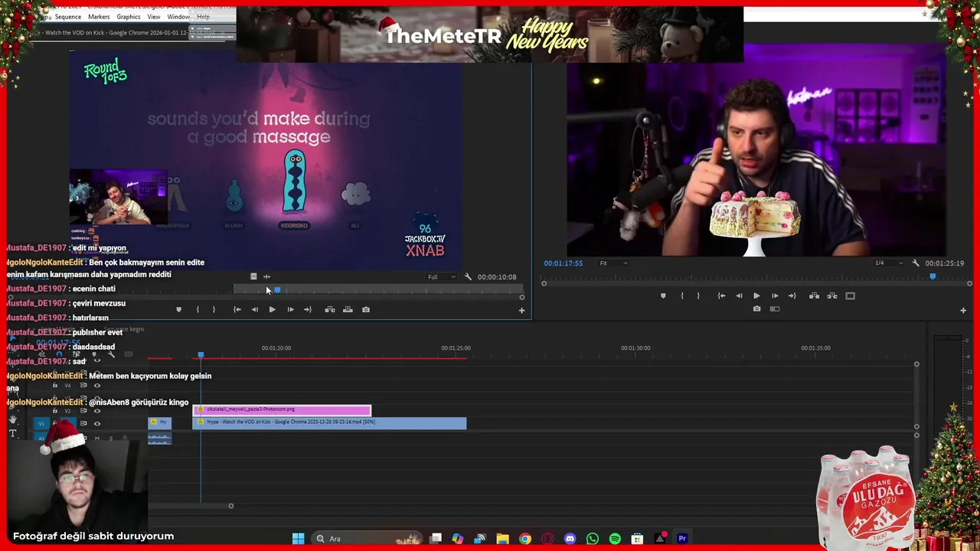Open playback resolution dropdown 1/4
Image resolution: width=980 pixels, height=551 pixels.
coord(889,263)
